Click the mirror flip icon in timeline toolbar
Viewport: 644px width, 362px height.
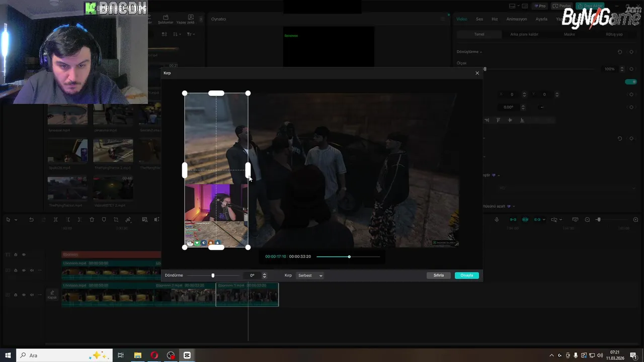[x=128, y=220]
